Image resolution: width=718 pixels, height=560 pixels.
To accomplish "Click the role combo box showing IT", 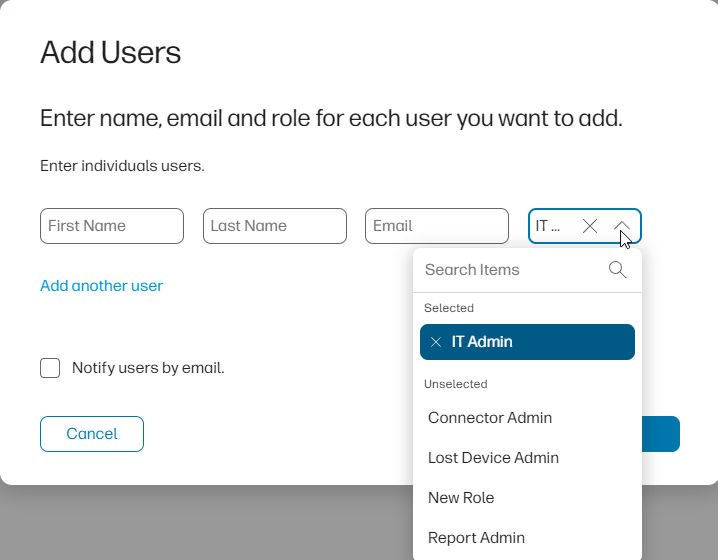I will pos(550,226).
